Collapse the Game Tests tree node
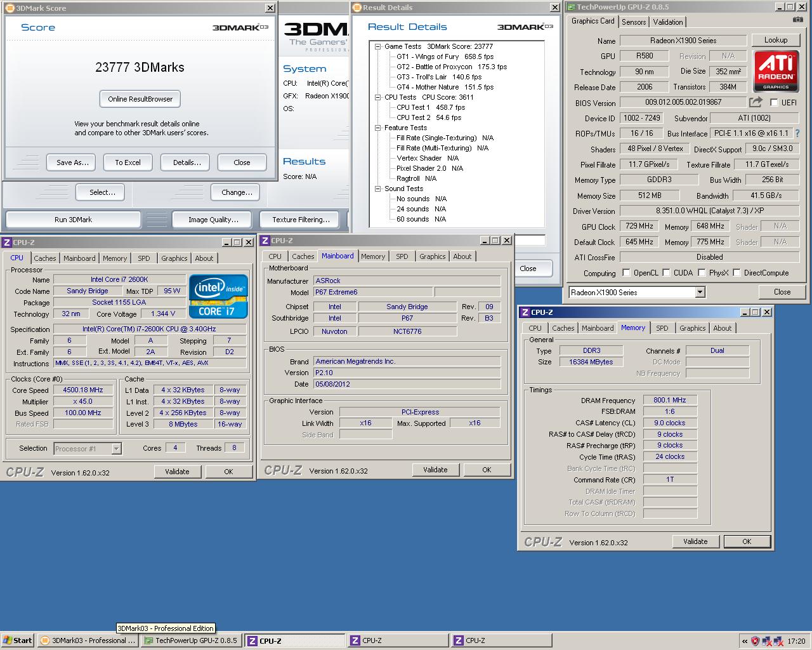Viewport: 812px width, 650px height. (x=378, y=46)
